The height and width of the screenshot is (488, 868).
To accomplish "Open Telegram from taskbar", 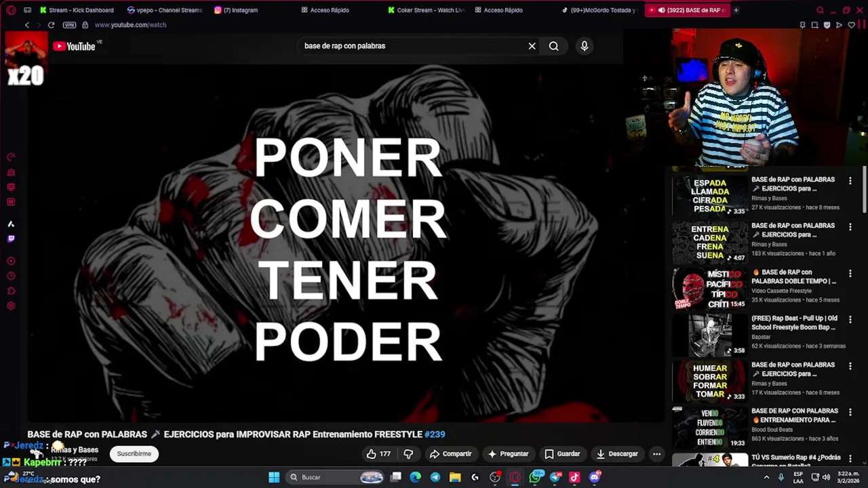I will [x=435, y=477].
